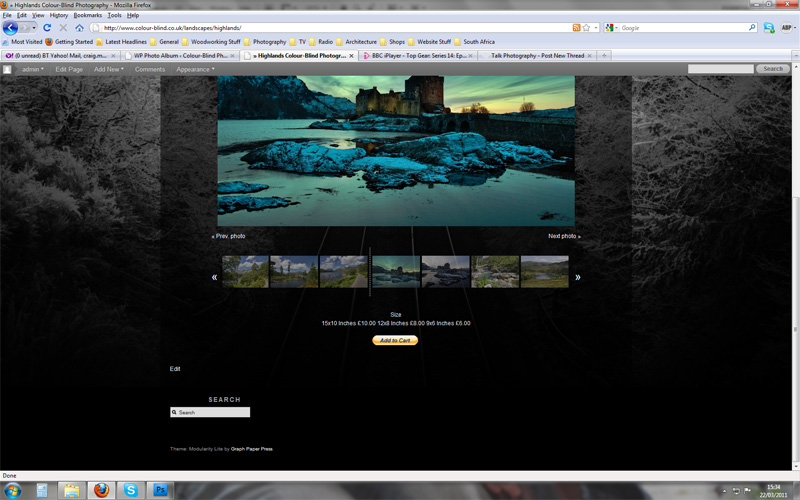Open the File menu
The width and height of the screenshot is (800, 500).
coord(7,15)
